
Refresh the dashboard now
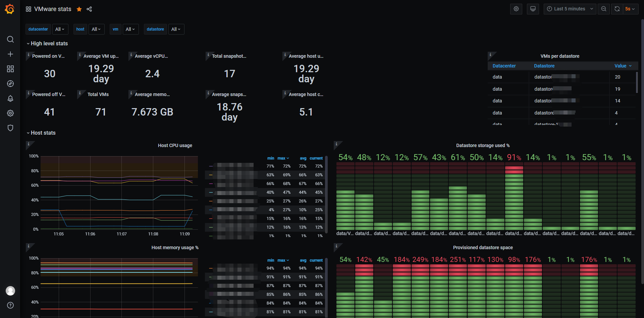tap(617, 9)
